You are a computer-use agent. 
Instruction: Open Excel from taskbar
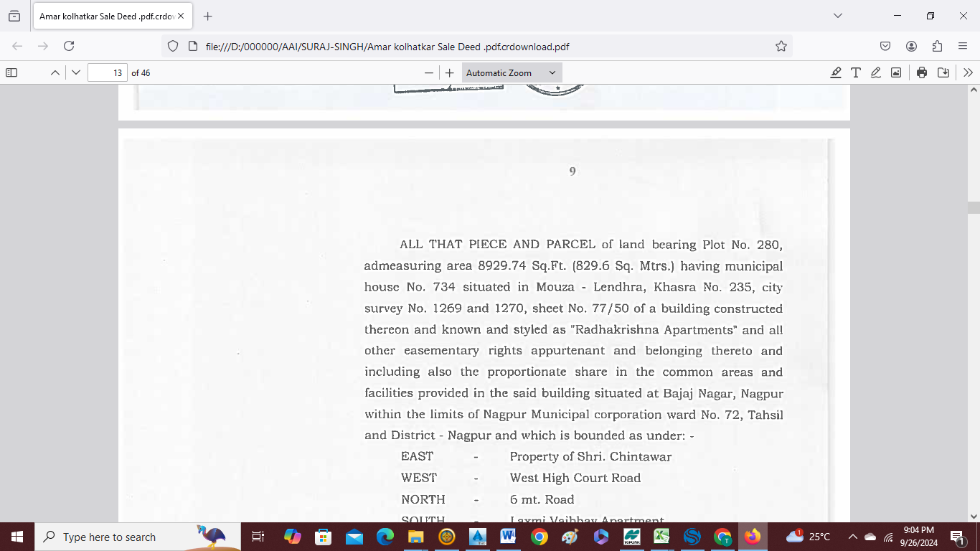point(661,537)
